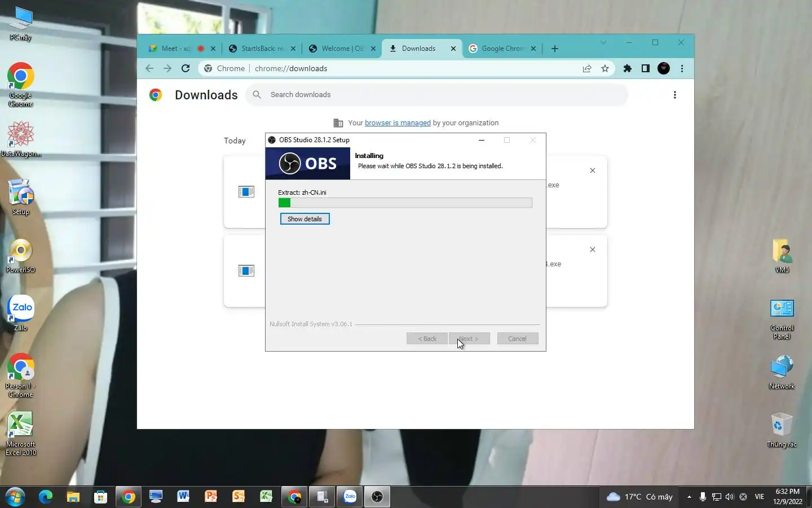The width and height of the screenshot is (812, 508).
Task: Go forward in Chrome
Action: 167,68
